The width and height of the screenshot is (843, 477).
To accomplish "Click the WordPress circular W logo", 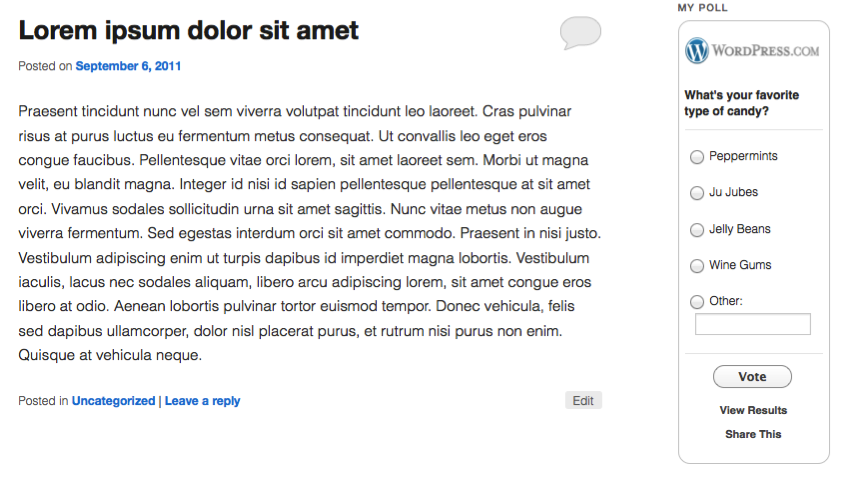I will click(x=697, y=50).
